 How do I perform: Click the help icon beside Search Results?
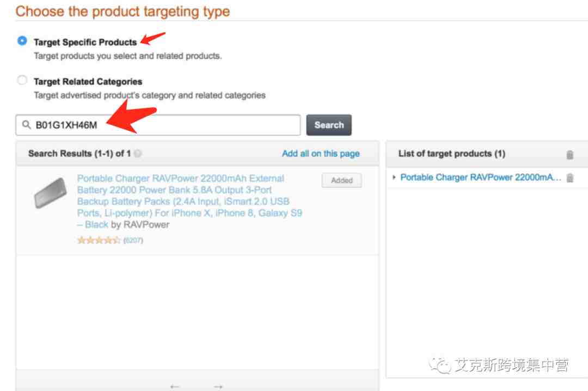(x=138, y=154)
